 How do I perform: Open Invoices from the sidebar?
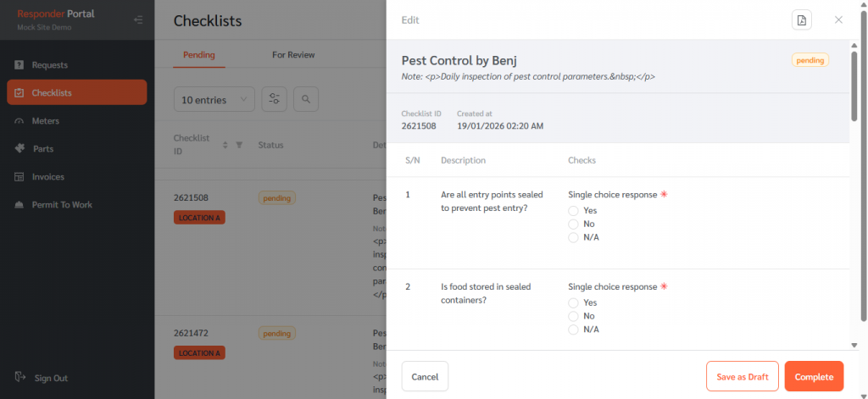(x=47, y=176)
